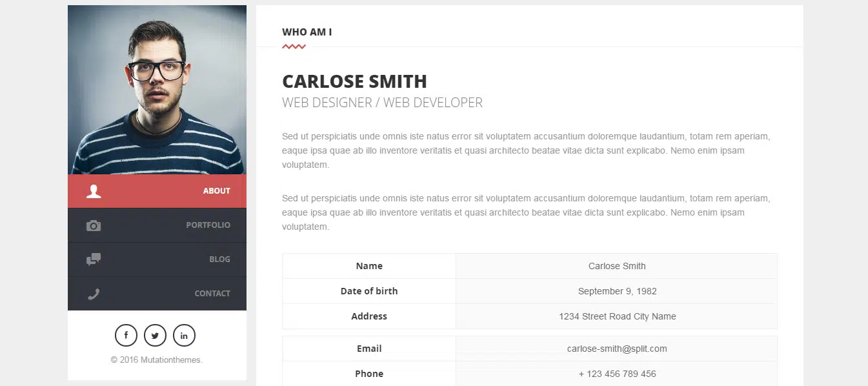Click the profile photo of Carlose
This screenshot has width=868, height=386.
157,90
